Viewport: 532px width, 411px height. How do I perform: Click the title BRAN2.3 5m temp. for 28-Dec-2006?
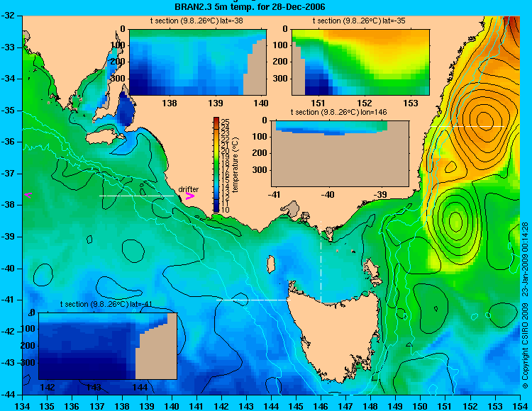click(x=250, y=6)
